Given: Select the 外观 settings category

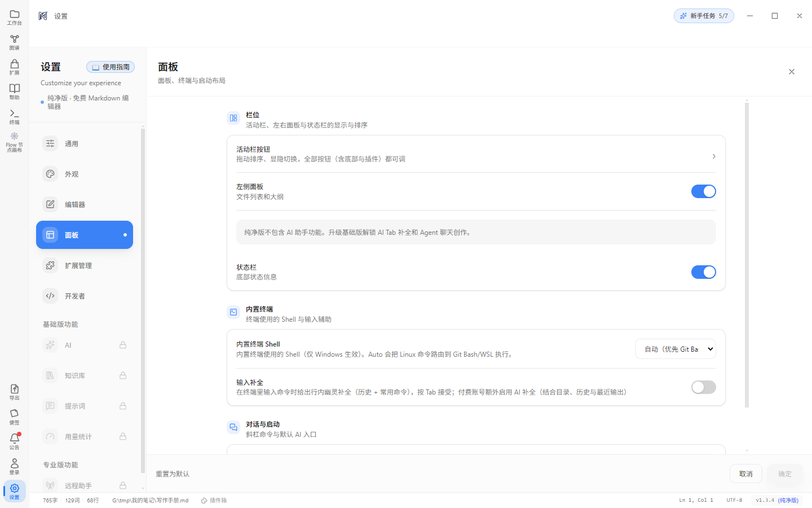Looking at the screenshot, I should tap(85, 174).
